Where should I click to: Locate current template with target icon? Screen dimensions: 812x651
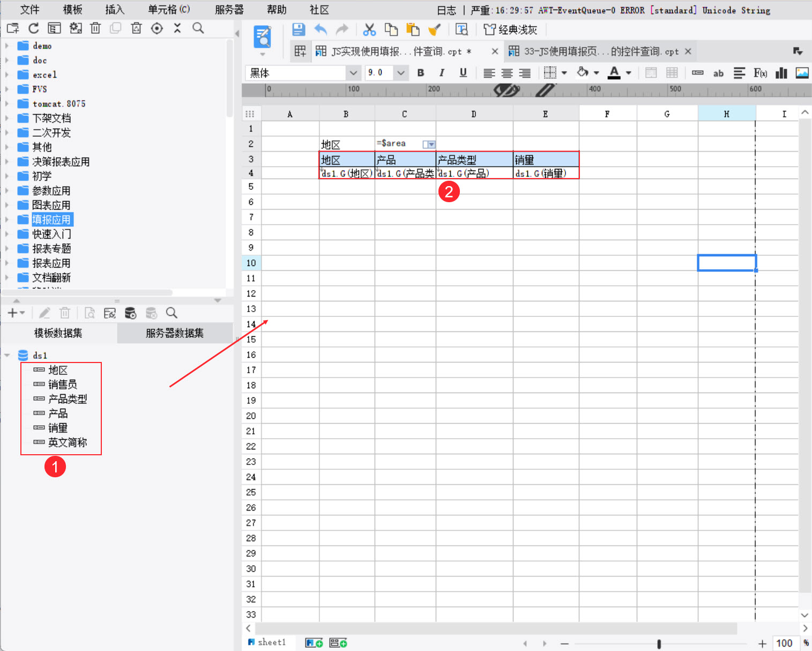click(157, 28)
